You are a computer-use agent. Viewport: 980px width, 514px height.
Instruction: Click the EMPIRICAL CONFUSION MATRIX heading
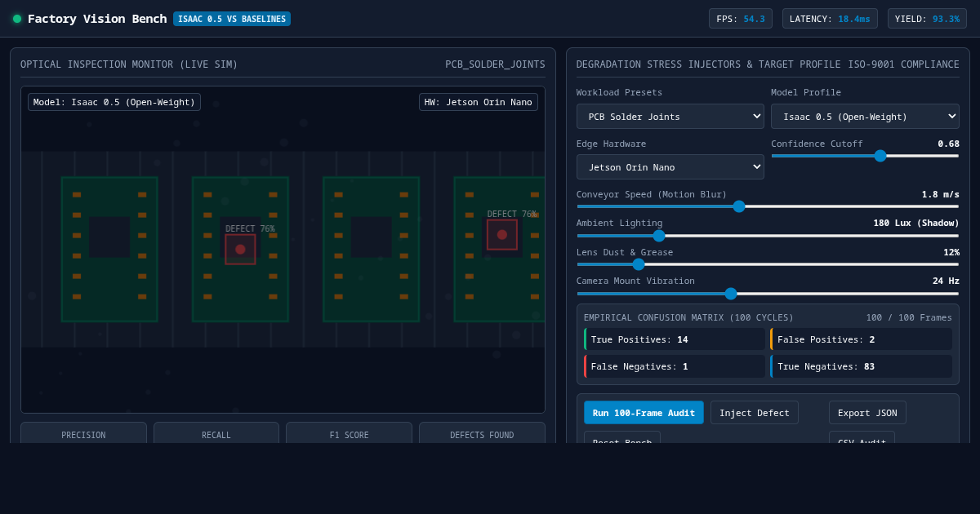pos(688,317)
